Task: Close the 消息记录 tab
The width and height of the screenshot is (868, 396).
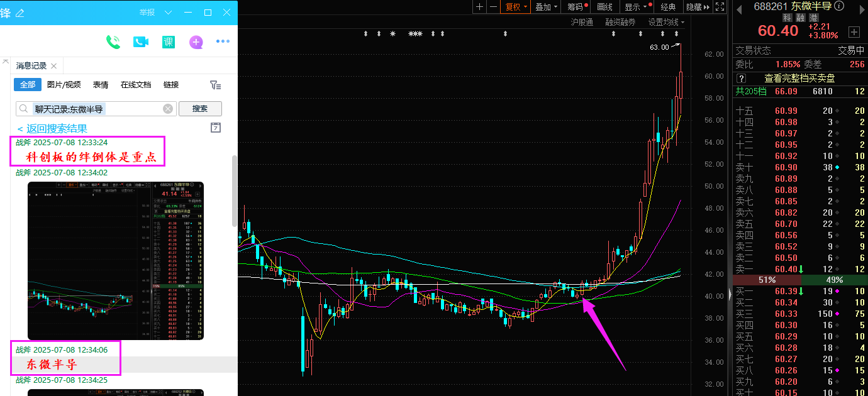Action: coord(54,65)
